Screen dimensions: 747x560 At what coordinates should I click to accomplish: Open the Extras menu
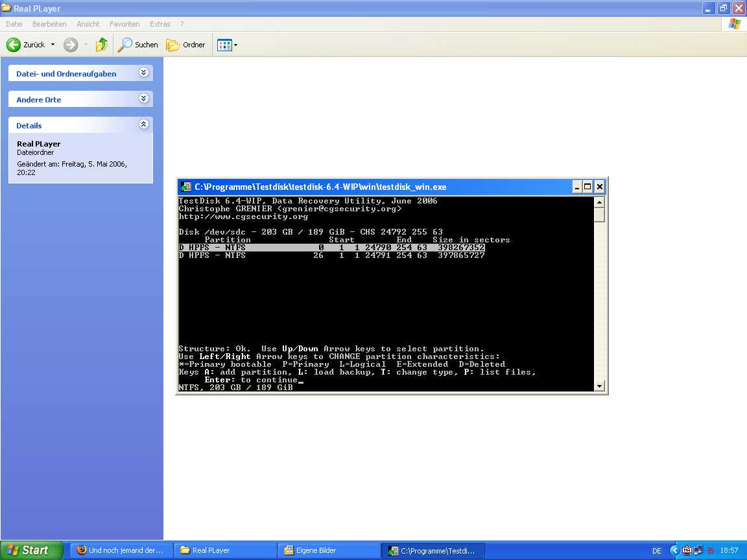click(160, 24)
